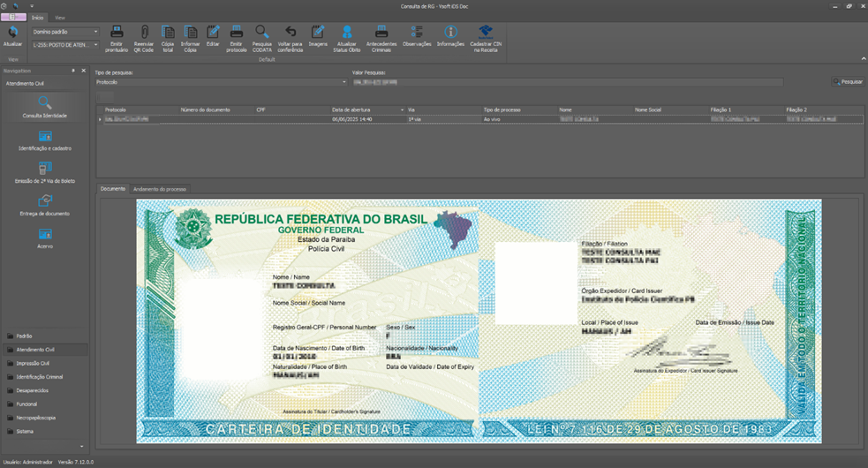Switch to the Início ribbon tab

click(37, 18)
